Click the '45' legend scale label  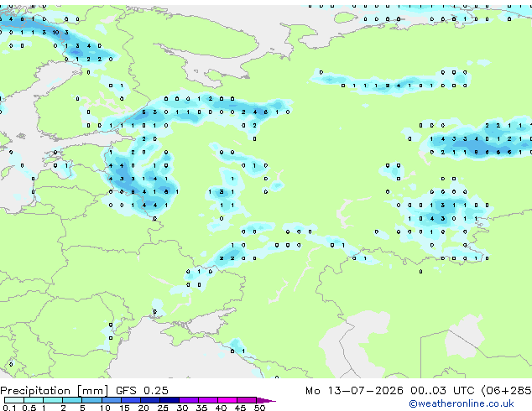(240, 408)
